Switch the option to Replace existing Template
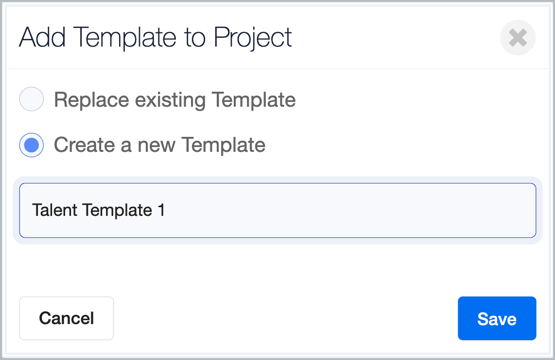The height and width of the screenshot is (360, 555). pyautogui.click(x=32, y=99)
